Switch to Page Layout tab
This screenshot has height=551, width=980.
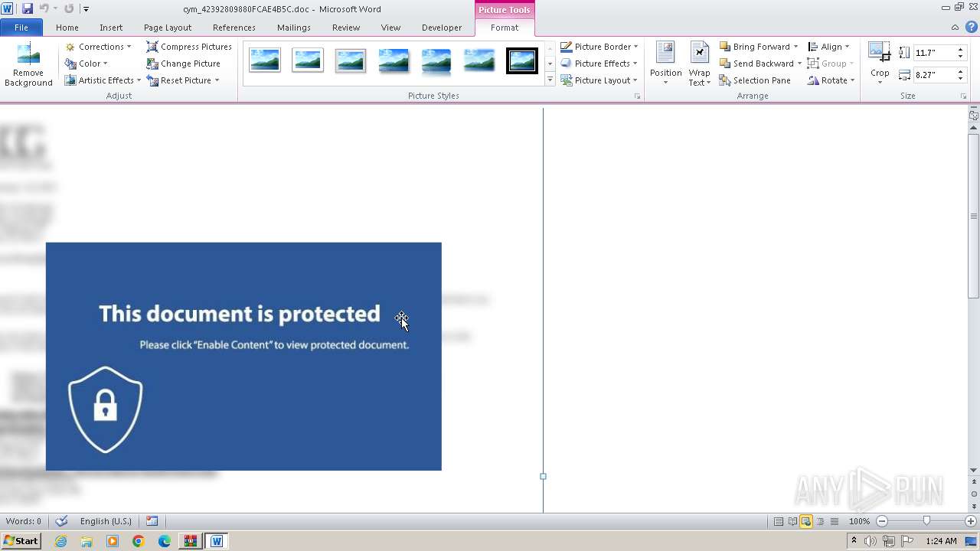point(168,28)
